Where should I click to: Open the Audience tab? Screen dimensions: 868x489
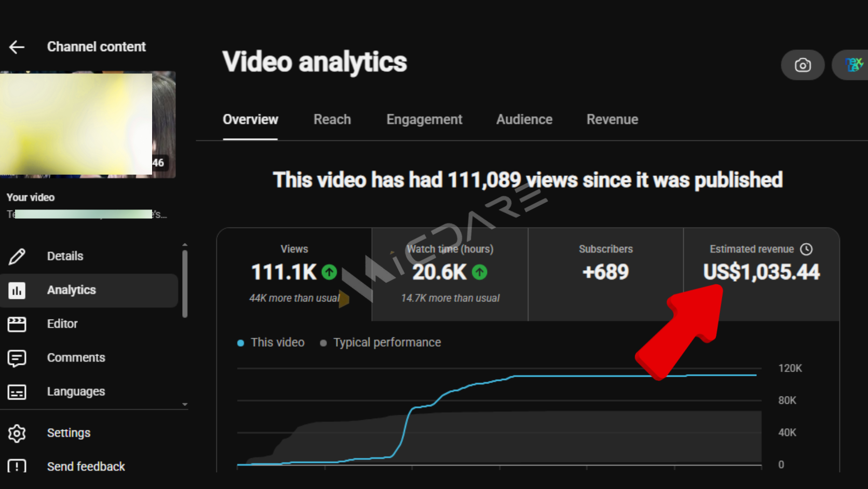(x=524, y=120)
